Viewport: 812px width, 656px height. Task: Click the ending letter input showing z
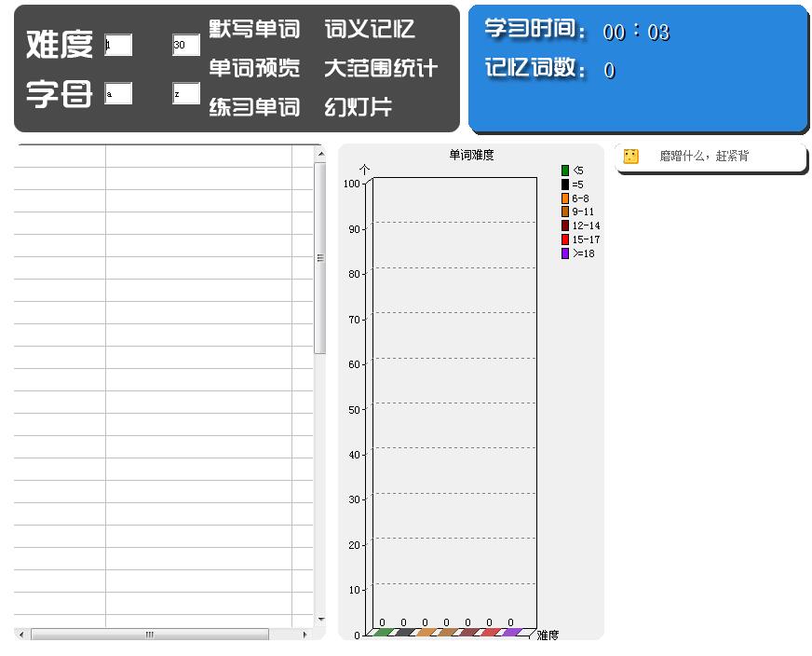[184, 93]
